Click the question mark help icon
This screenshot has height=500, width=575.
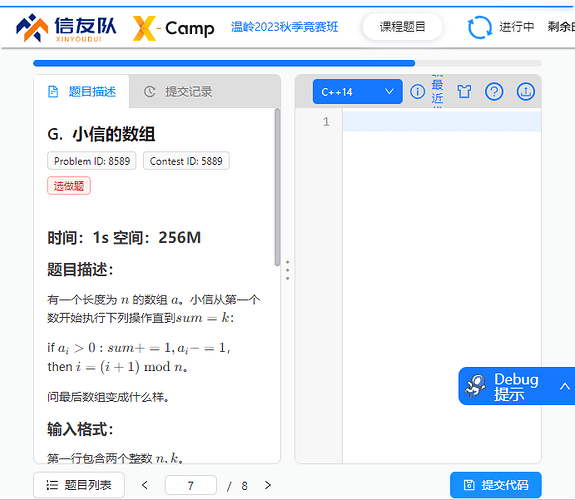pyautogui.click(x=494, y=91)
